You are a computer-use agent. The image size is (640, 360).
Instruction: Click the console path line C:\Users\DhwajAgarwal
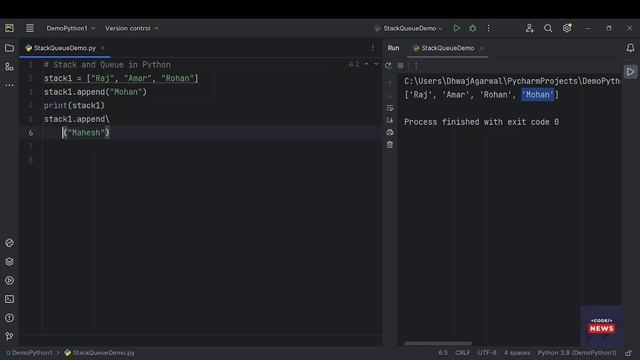pyautogui.click(x=512, y=81)
